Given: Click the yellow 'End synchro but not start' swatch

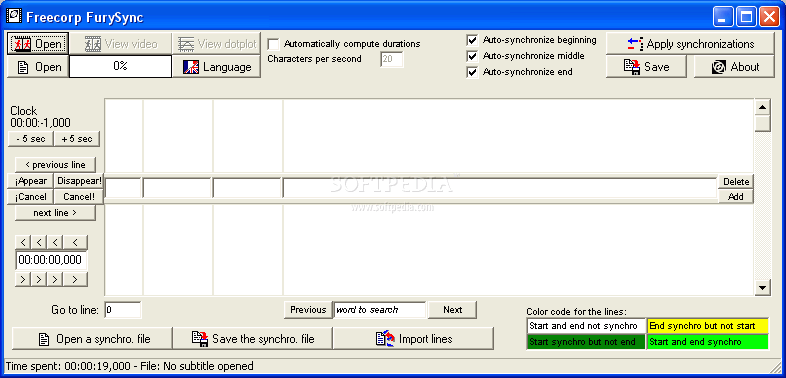Looking at the screenshot, I should 707,326.
